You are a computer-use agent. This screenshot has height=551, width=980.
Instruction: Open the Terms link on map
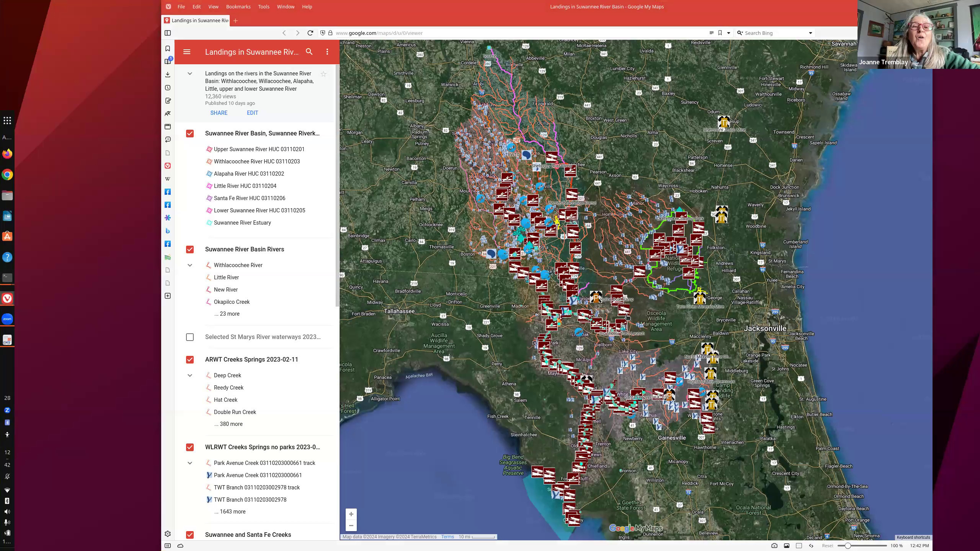[x=448, y=537]
